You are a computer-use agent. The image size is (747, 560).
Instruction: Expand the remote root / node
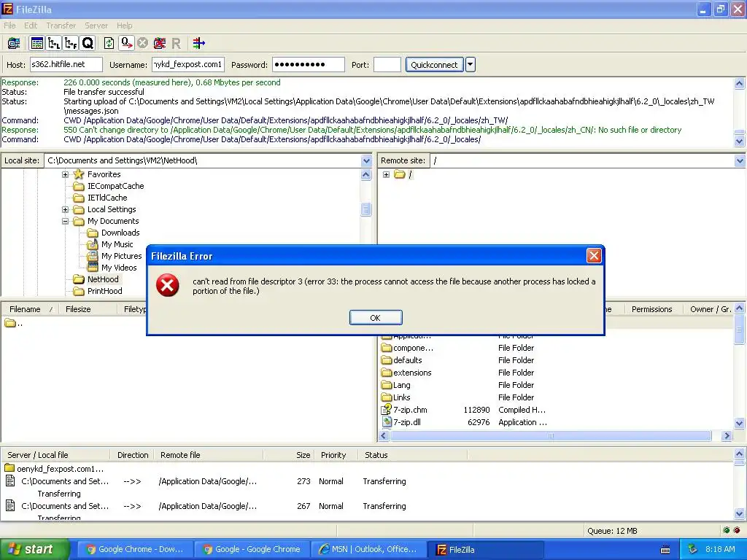pos(387,175)
